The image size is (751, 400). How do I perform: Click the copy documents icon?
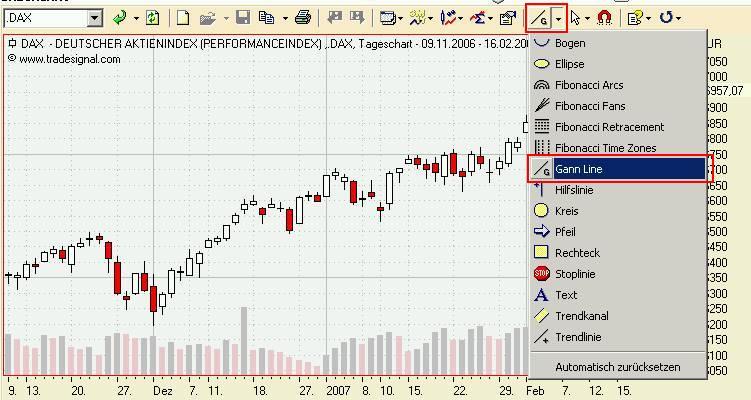[267, 18]
